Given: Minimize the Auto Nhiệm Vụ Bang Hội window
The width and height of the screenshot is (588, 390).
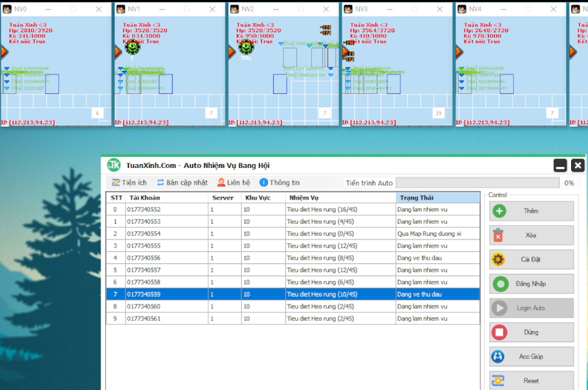Looking at the screenshot, I should (x=560, y=166).
